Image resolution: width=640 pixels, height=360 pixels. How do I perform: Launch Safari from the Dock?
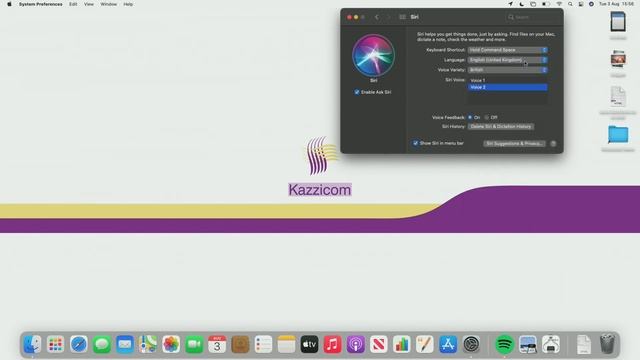(78, 344)
